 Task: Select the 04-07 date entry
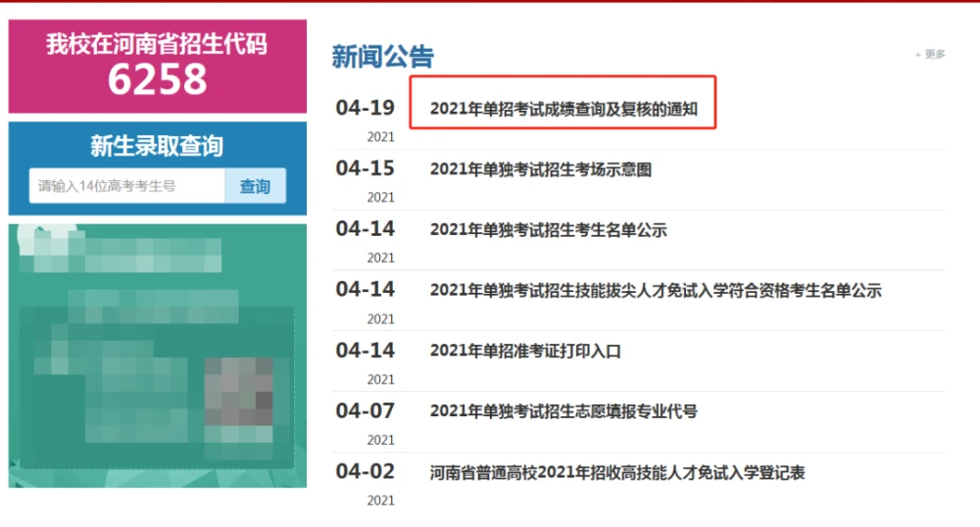tap(365, 410)
